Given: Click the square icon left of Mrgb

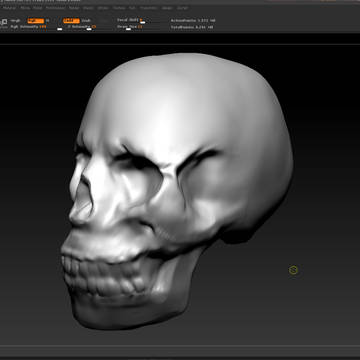Looking at the screenshot, I should pyautogui.click(x=4, y=22).
